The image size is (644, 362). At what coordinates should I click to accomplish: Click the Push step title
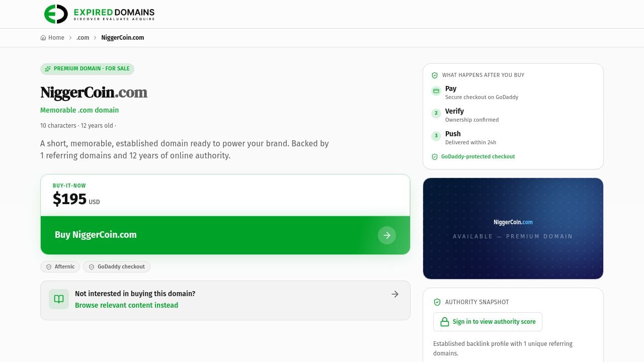click(453, 134)
